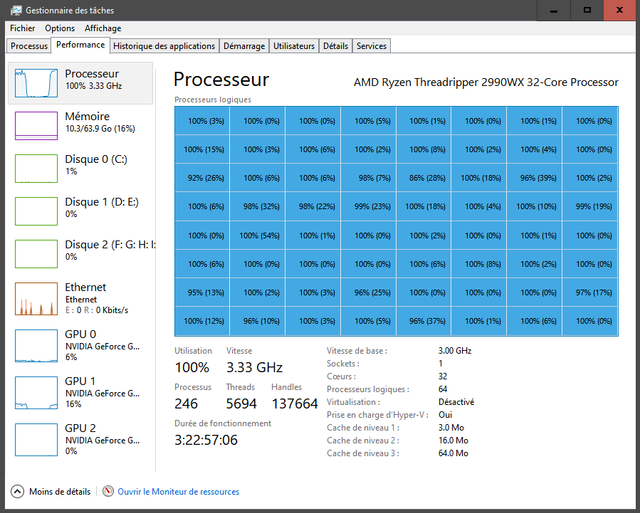Click the core cell showing 98% (32%)
Image resolution: width=640 pixels, height=513 pixels.
tap(258, 207)
